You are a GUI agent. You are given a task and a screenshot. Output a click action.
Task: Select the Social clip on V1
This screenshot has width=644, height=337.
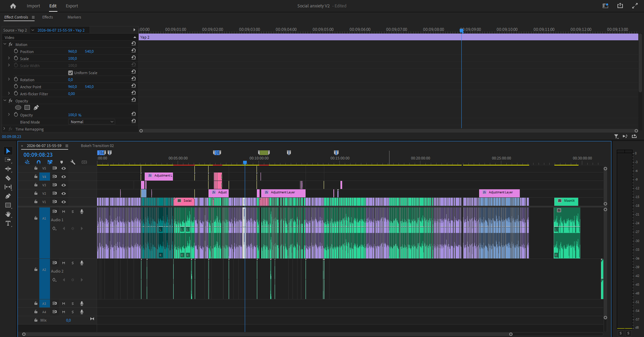point(184,201)
